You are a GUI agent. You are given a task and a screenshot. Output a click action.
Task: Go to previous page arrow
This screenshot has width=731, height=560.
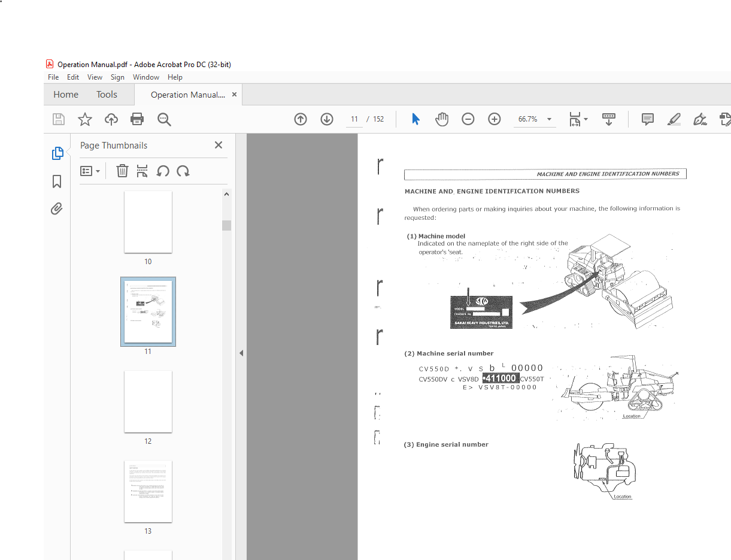click(301, 119)
